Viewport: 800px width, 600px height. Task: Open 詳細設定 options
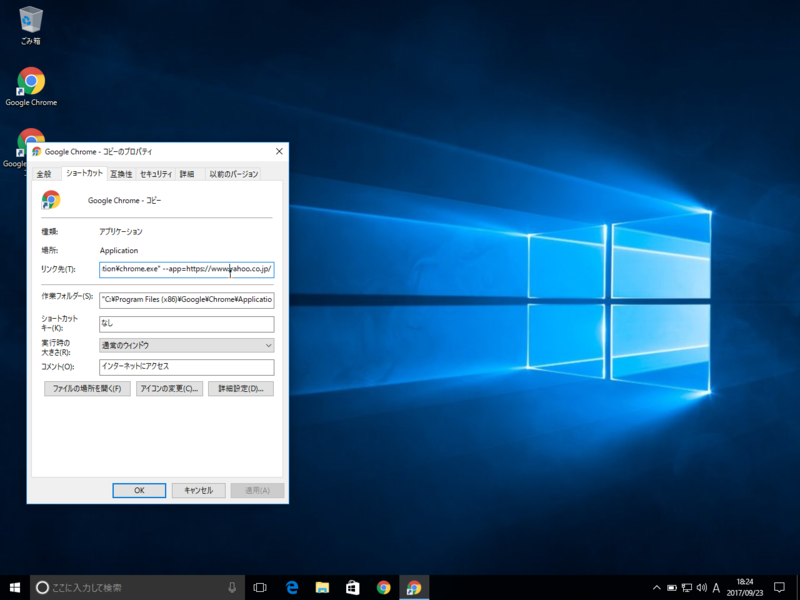coord(241,389)
